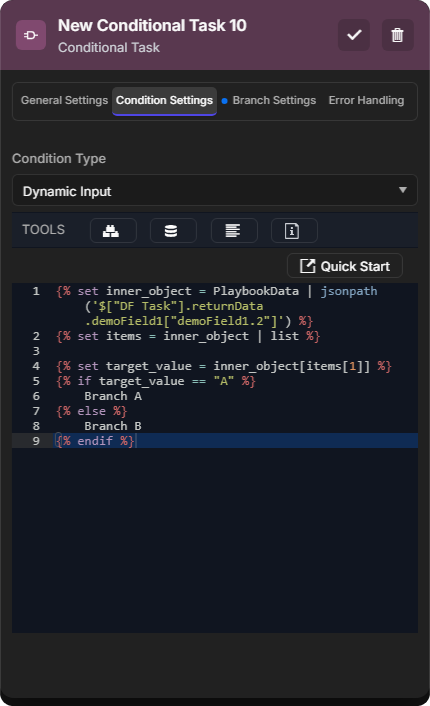Confirm task with the checkmark button
Screen dimensions: 430x706
[354, 35]
